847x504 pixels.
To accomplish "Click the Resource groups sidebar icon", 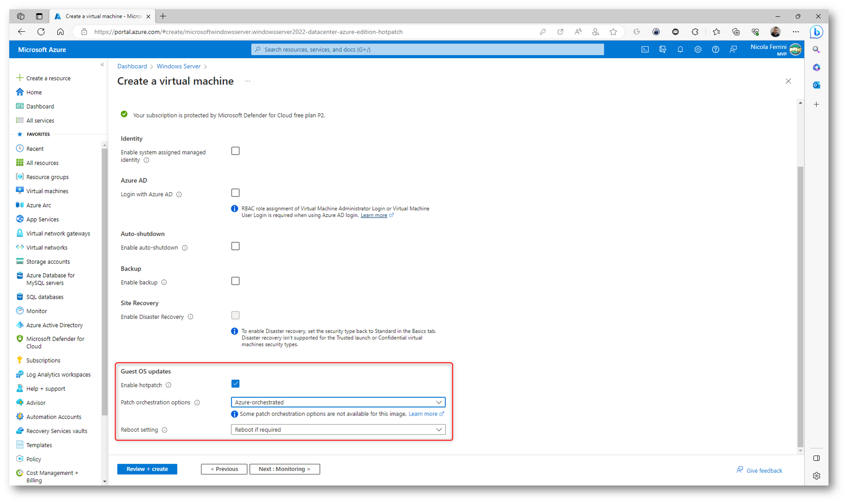I will tap(20, 177).
